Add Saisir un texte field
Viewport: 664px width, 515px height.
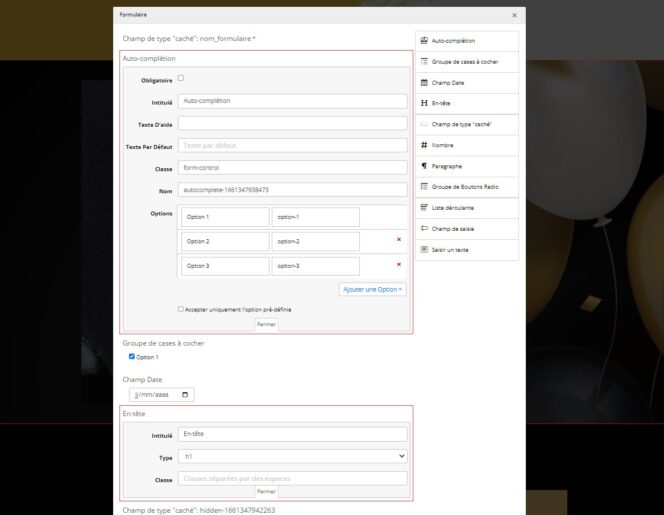click(x=467, y=250)
